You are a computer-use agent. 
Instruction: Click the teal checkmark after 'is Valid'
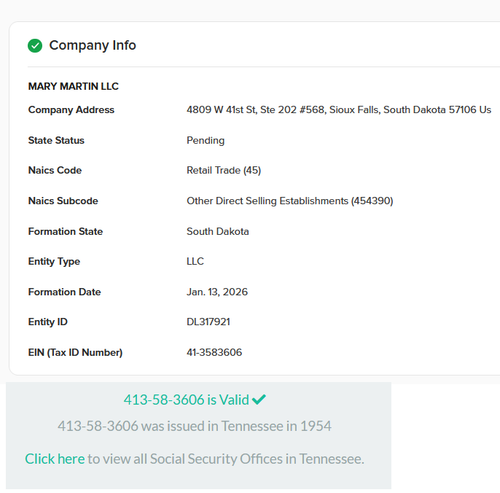pos(259,399)
